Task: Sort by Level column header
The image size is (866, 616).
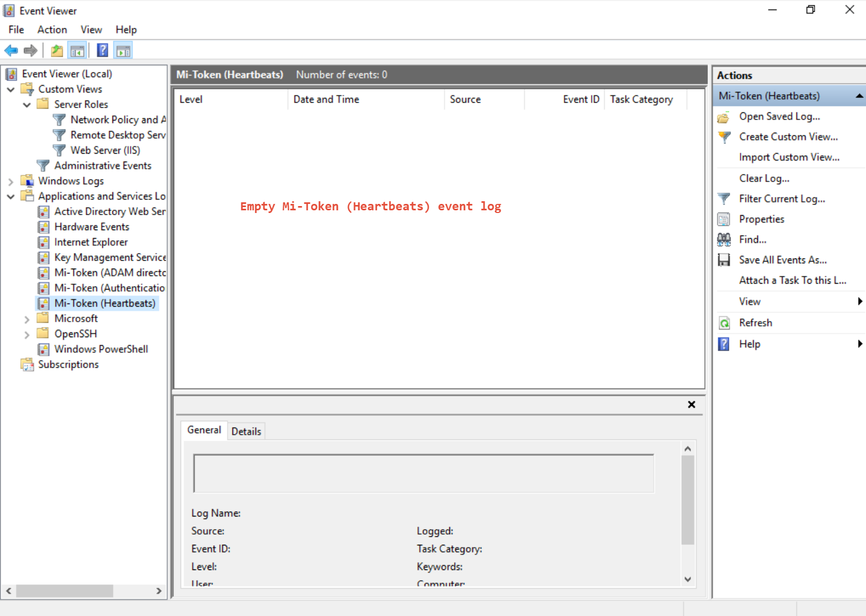Action: pyautogui.click(x=231, y=100)
